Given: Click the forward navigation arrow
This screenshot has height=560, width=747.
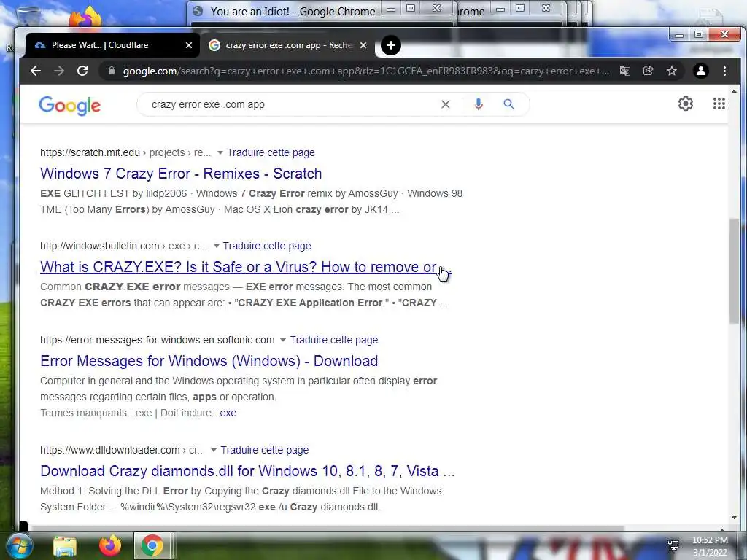Looking at the screenshot, I should click(x=59, y=71).
